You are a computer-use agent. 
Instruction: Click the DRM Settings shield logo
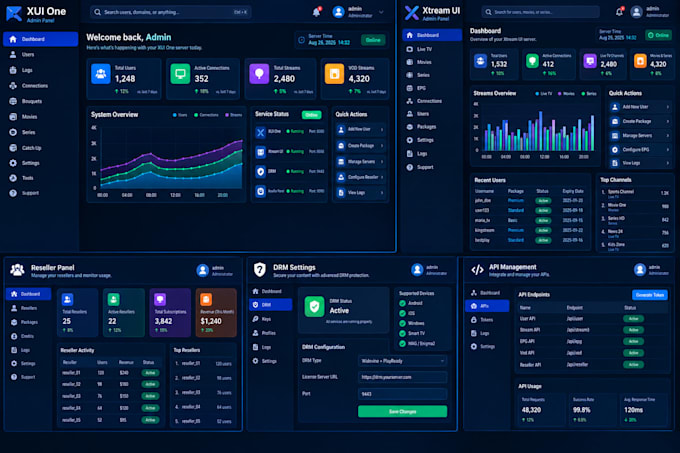click(x=259, y=270)
